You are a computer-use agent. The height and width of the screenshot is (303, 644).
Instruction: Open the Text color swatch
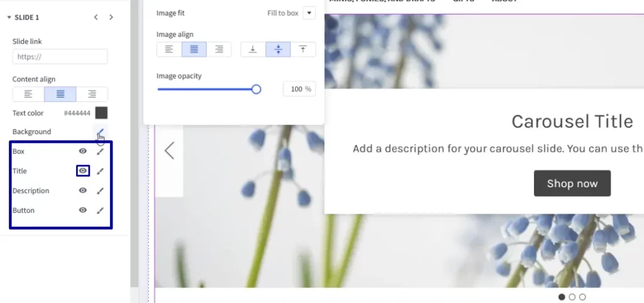pos(101,113)
